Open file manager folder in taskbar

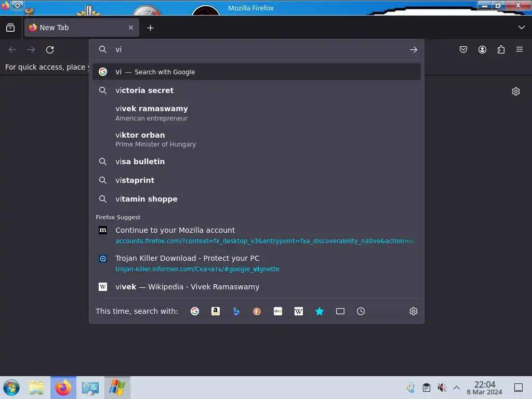pos(36,388)
